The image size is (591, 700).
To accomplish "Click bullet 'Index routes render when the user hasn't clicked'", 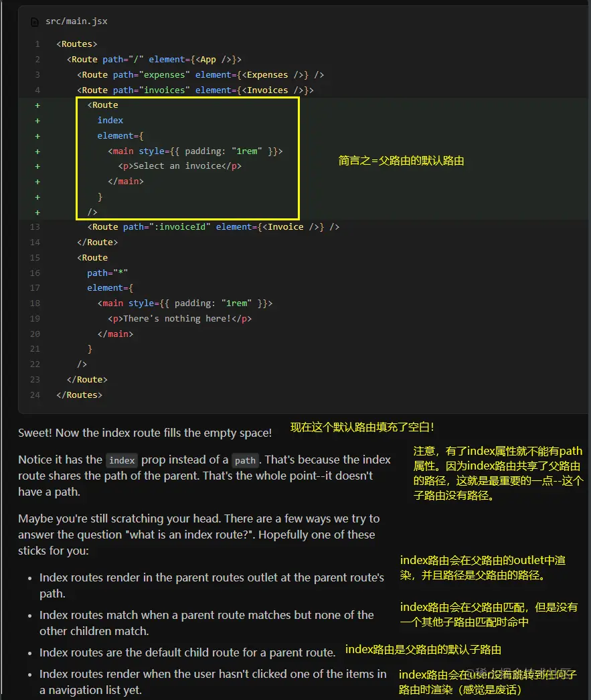I will [213, 682].
